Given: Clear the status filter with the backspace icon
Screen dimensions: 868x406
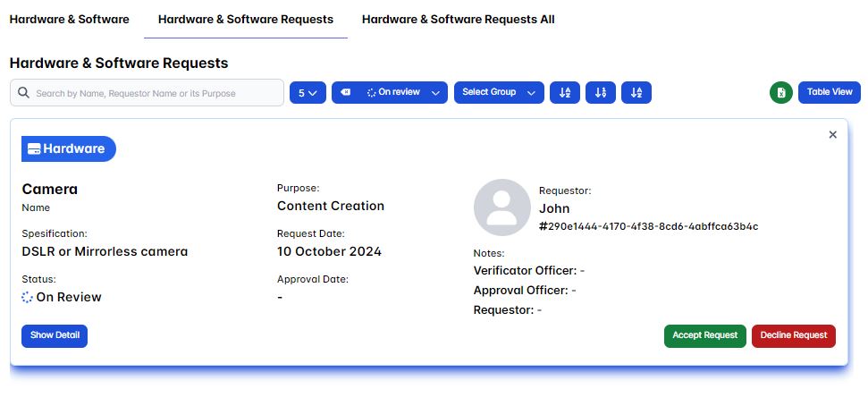Looking at the screenshot, I should click(346, 92).
